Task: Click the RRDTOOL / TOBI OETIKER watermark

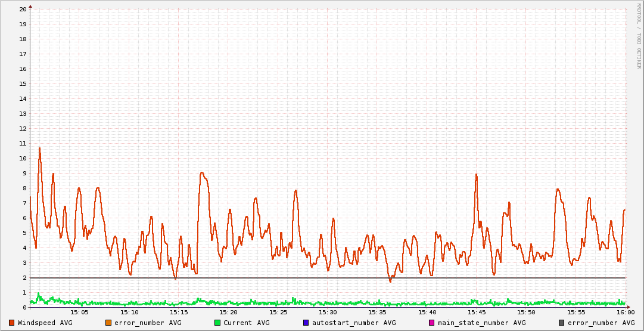Action: tap(637, 36)
